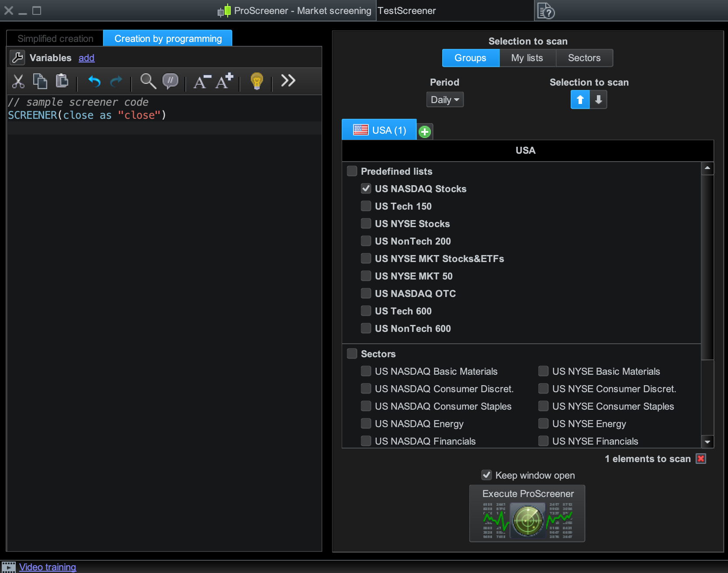Click the vertical scrollbar thumb in list

(707, 267)
